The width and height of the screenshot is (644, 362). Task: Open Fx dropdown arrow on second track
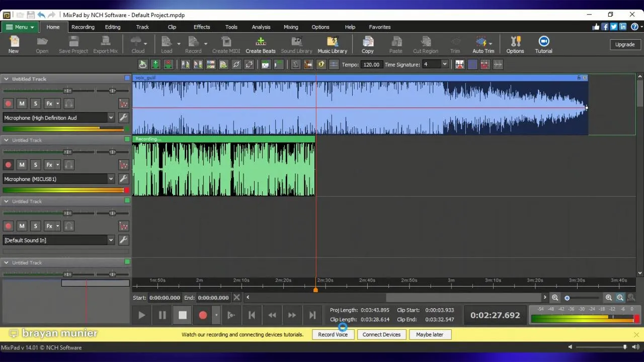tap(57, 165)
